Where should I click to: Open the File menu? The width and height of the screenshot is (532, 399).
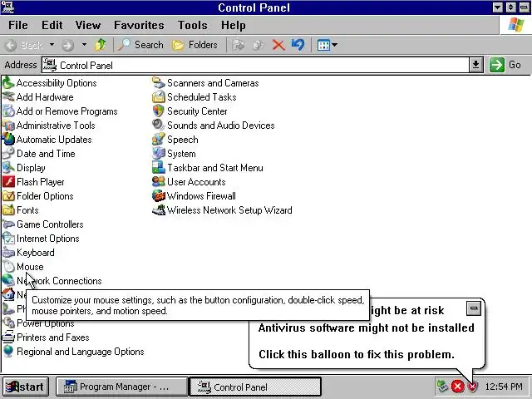coord(18,25)
